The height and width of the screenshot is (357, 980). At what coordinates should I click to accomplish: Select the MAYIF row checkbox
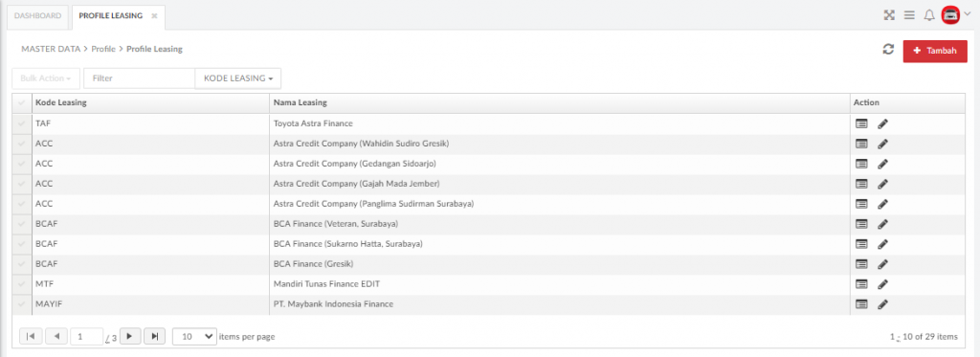point(22,303)
